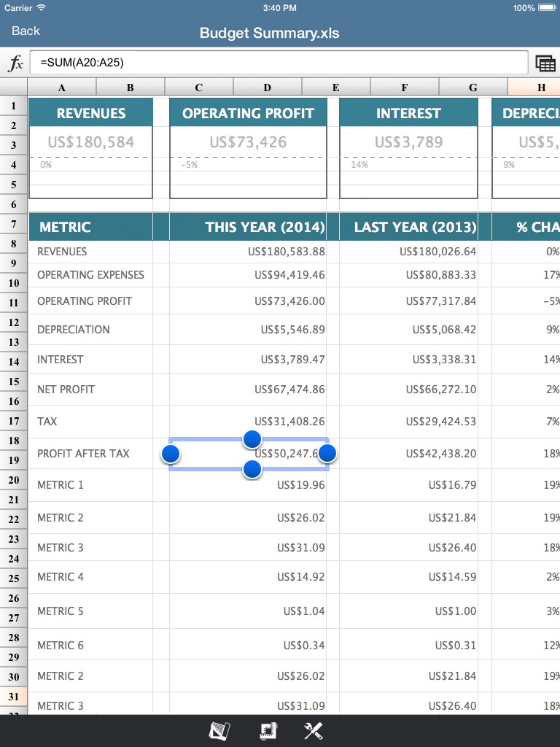
Task: Select cell US$77,317.84
Action: (x=441, y=301)
